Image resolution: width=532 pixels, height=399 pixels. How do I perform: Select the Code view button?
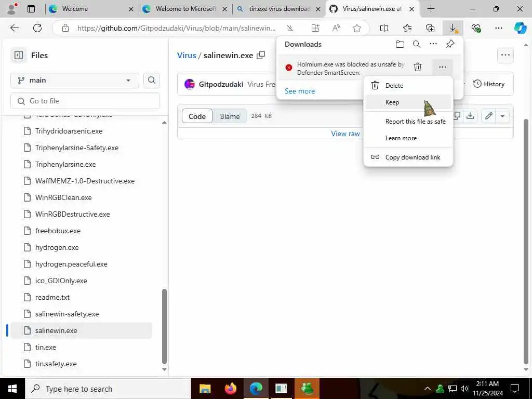click(x=197, y=116)
